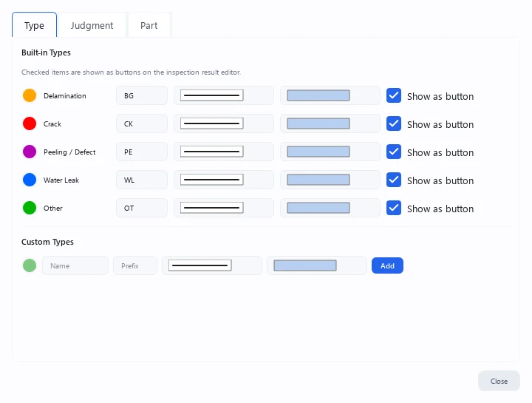This screenshot has height=403, width=532.
Task: Click the orange Delamination color circle
Action: 30,95
